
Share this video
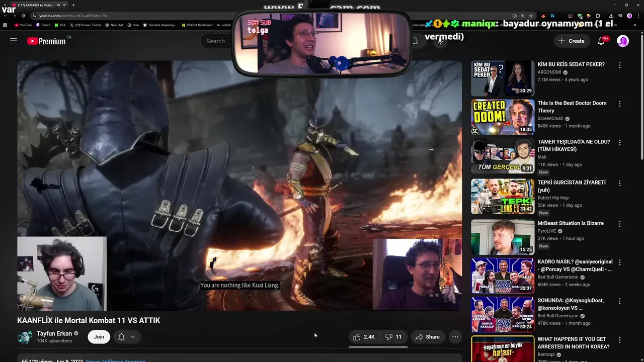click(x=428, y=337)
